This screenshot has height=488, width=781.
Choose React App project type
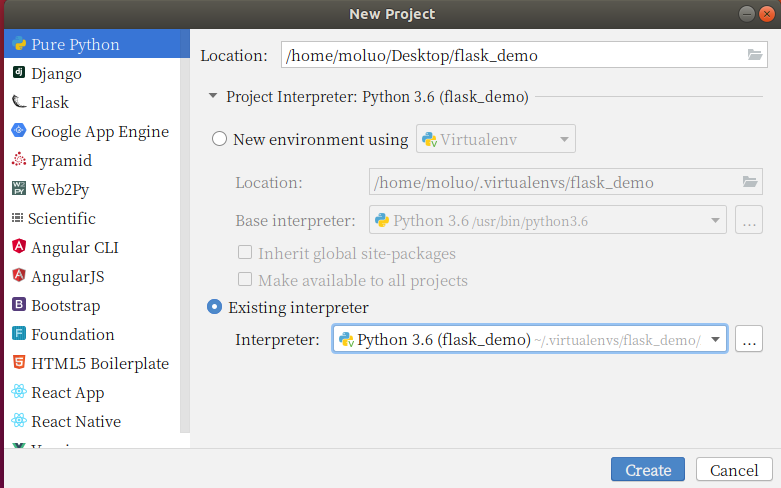coord(92,391)
